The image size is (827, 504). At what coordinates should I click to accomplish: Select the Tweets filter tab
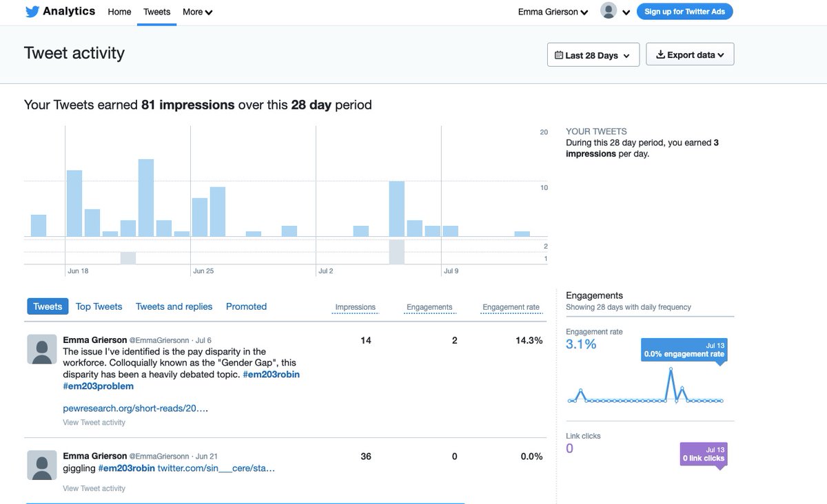point(48,306)
